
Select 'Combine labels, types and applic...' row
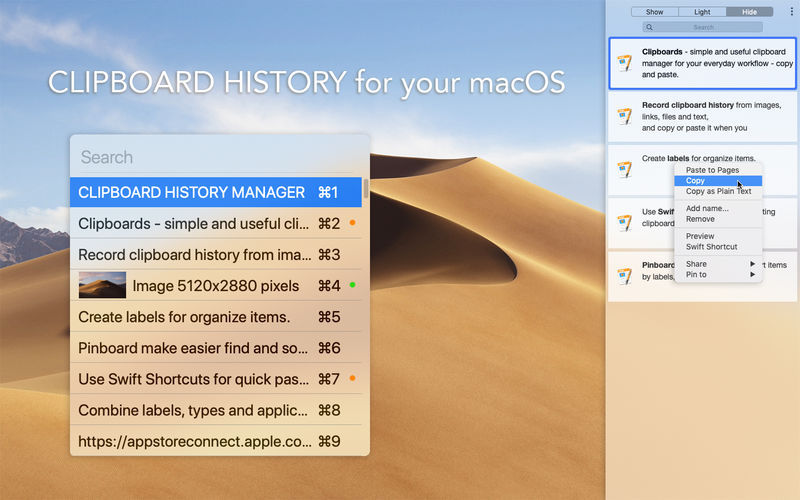216,410
